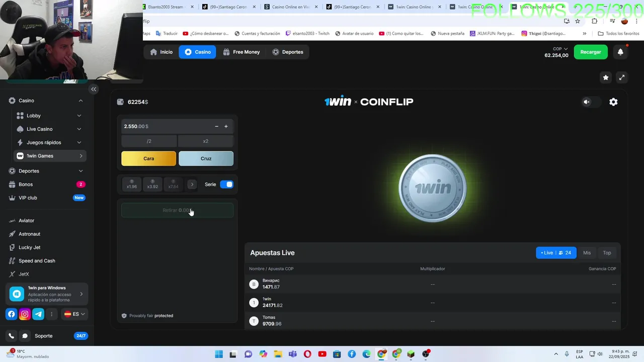Open more social links three-dot icon
The image size is (644, 362).
click(x=51, y=314)
